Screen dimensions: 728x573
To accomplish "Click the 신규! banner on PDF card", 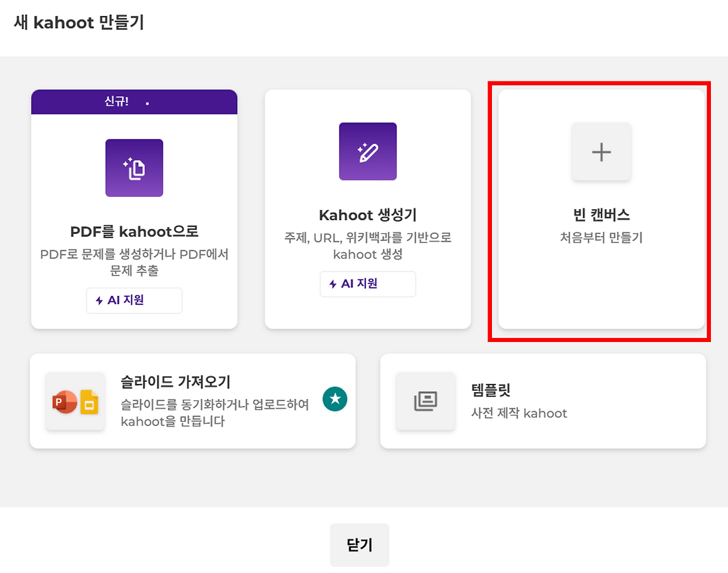I will 134,102.
